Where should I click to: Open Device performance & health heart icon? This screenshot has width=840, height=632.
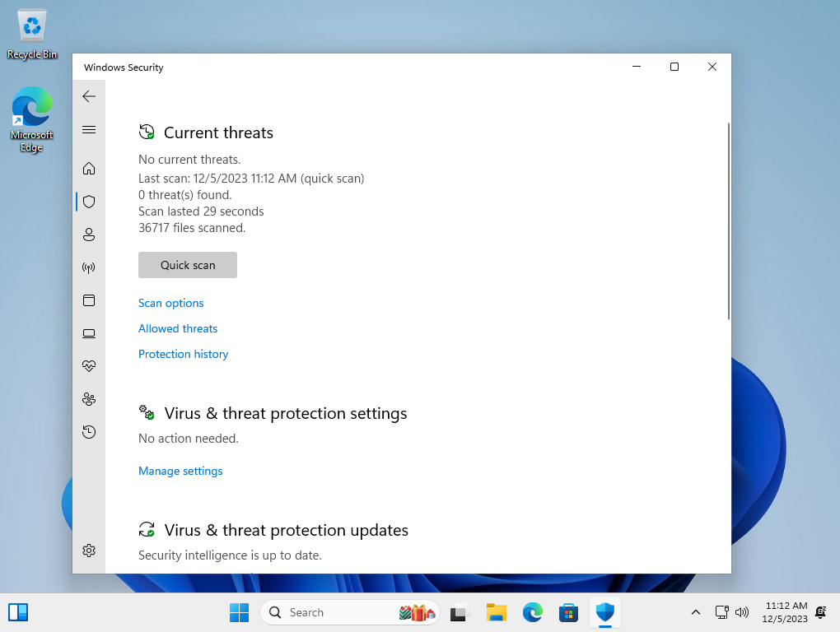(x=89, y=366)
